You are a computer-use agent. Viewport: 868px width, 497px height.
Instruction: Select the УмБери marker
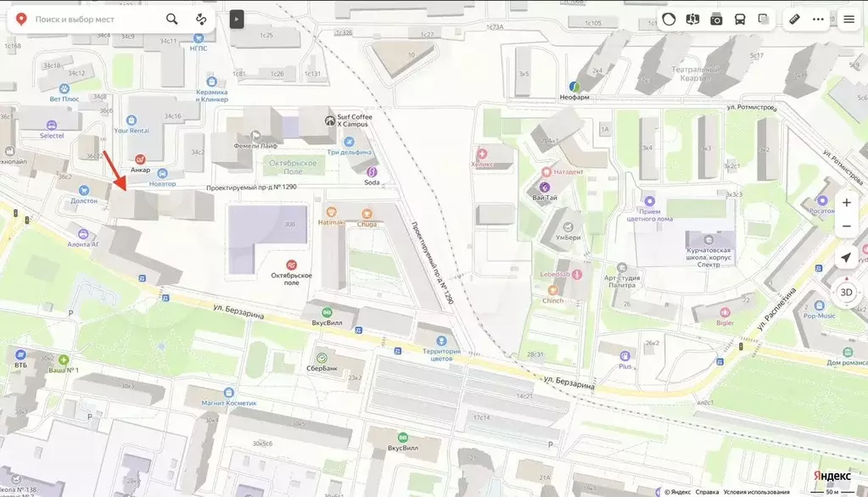(568, 227)
